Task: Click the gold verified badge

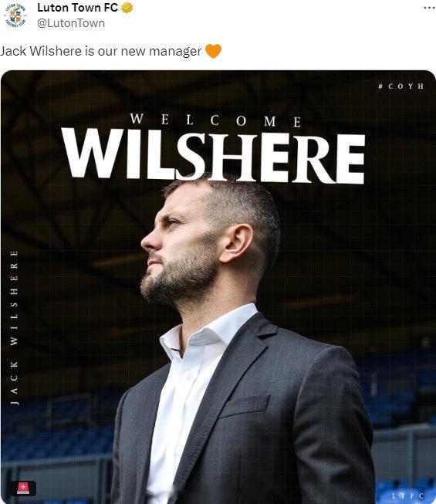Action: point(127,8)
